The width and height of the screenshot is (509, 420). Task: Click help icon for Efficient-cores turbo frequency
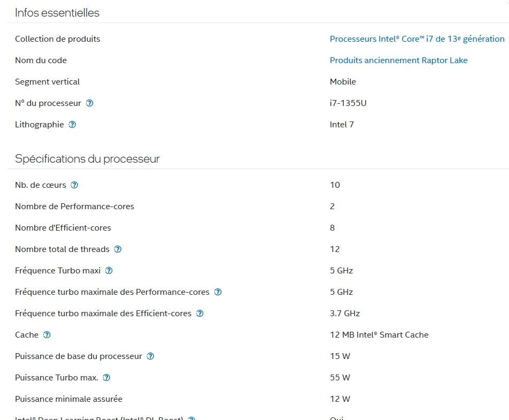200,314
